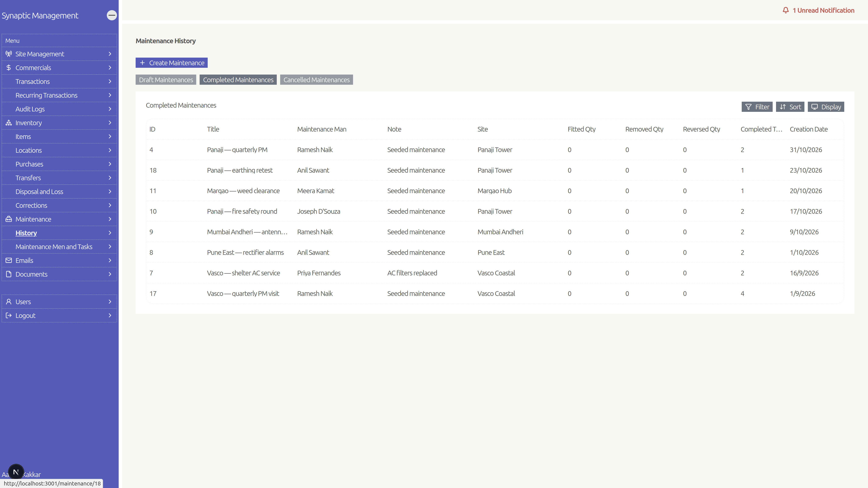Click Synaptic Management title
868x488 pixels.
tap(40, 15)
